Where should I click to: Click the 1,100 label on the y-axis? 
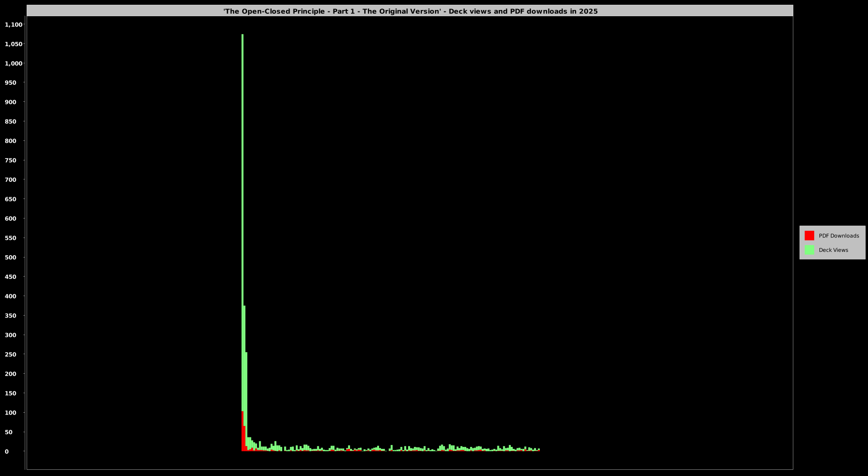click(x=13, y=25)
